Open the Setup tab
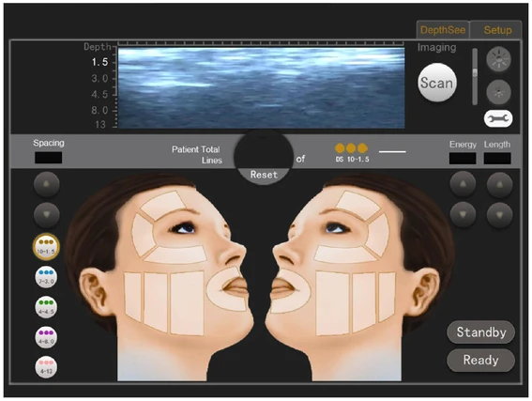Screen dimensions: 532x401 tap(496, 30)
